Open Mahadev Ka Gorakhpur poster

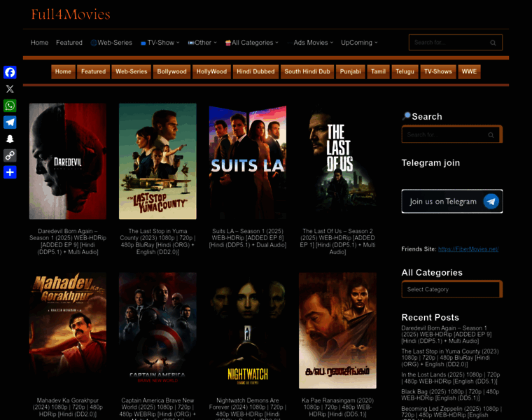point(68,330)
